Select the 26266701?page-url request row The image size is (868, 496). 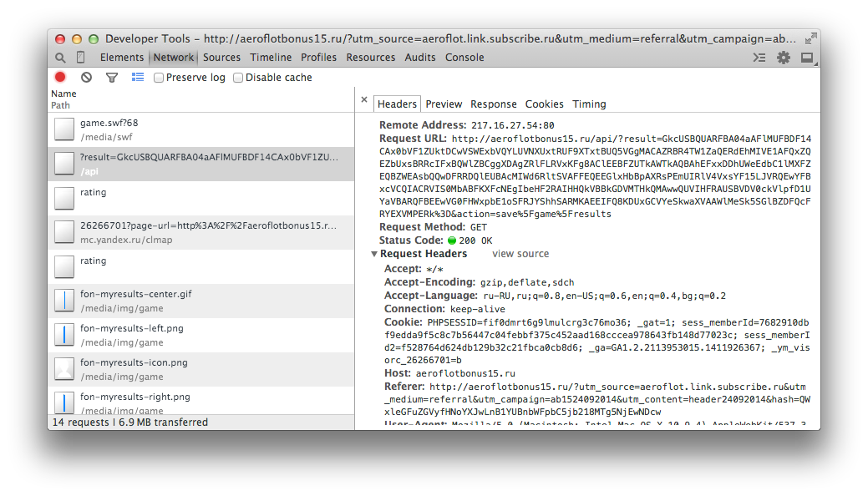(x=201, y=232)
